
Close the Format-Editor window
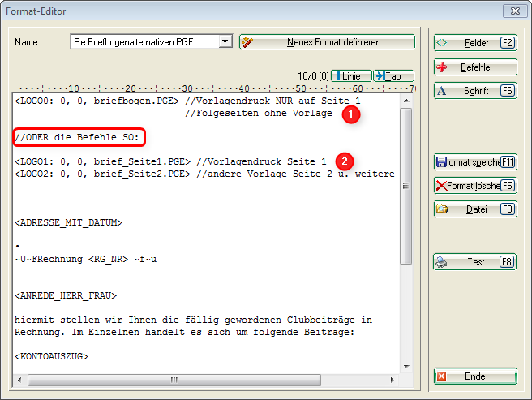click(511, 11)
